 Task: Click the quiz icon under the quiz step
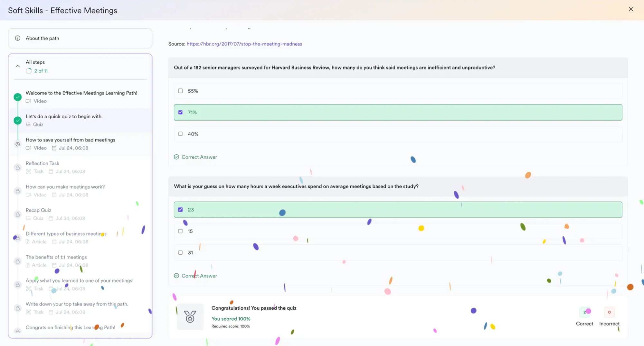tap(29, 124)
